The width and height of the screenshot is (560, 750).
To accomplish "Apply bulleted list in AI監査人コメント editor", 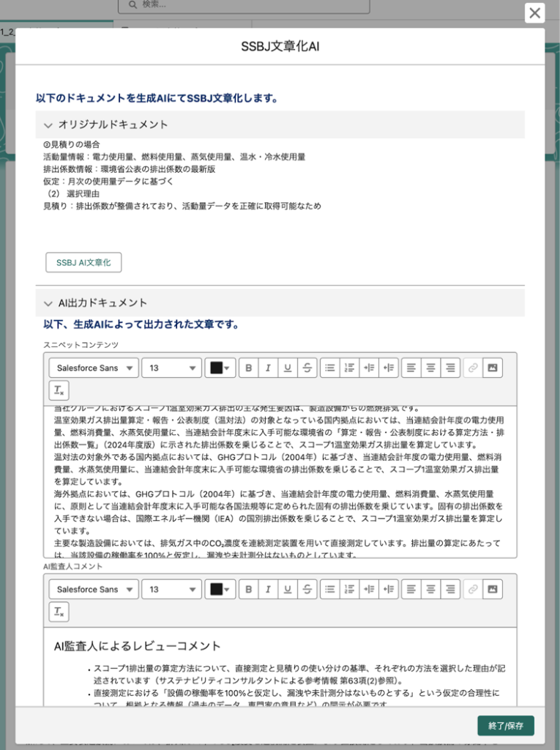I will pyautogui.click(x=330, y=590).
